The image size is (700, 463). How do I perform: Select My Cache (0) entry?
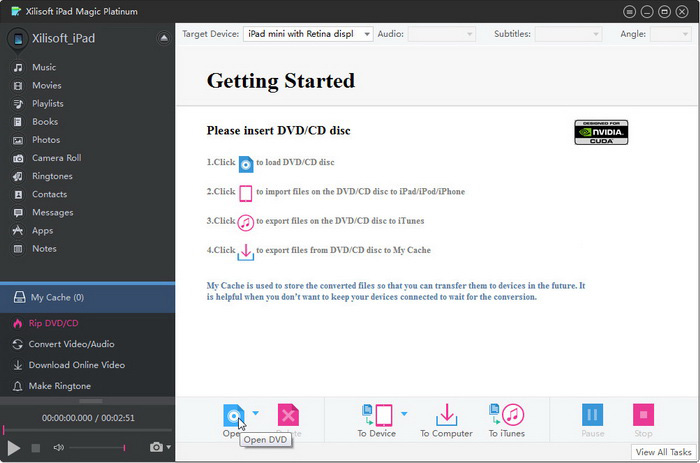tap(56, 297)
